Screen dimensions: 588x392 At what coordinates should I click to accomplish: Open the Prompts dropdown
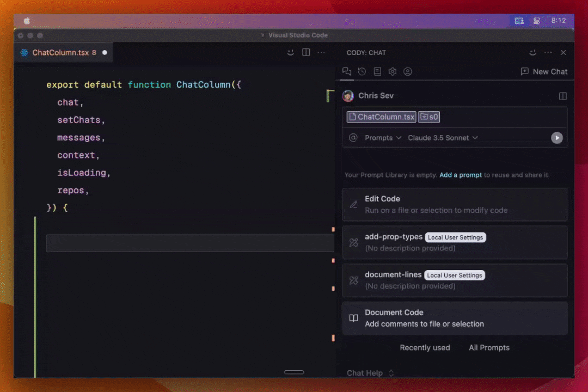pos(383,138)
